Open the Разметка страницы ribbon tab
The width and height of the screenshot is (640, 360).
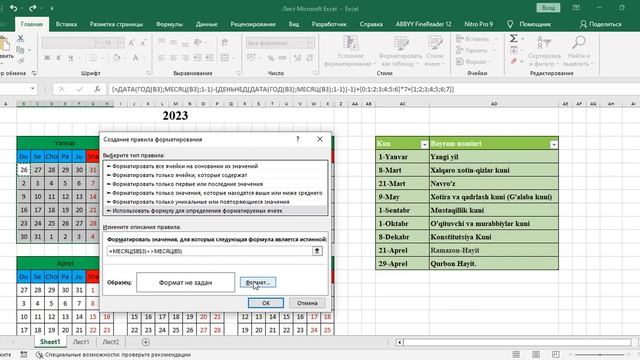(x=116, y=24)
